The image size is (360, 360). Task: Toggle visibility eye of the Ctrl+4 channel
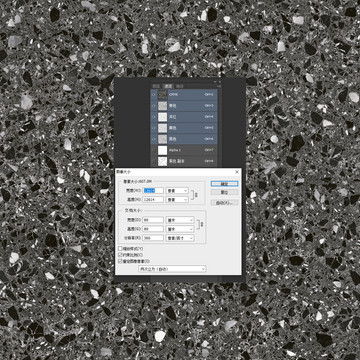(154, 117)
